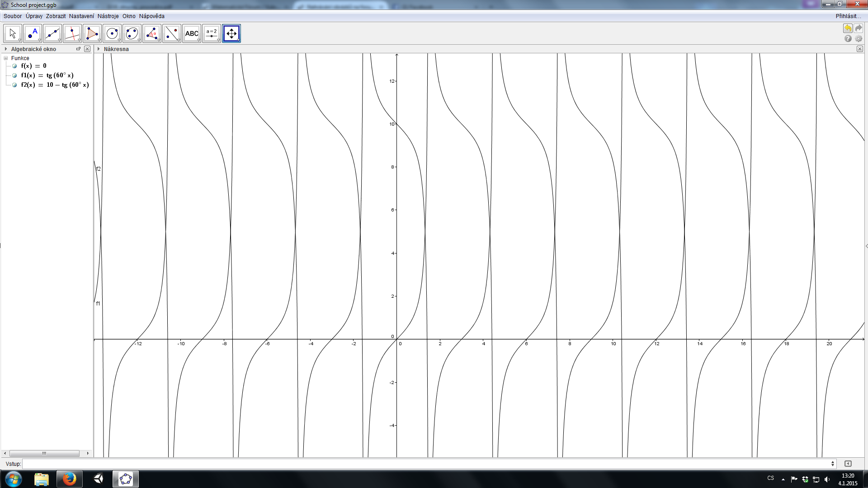Select the f2(x) = 10 − tg(60° x) text
This screenshot has width=868, height=488.
point(55,85)
